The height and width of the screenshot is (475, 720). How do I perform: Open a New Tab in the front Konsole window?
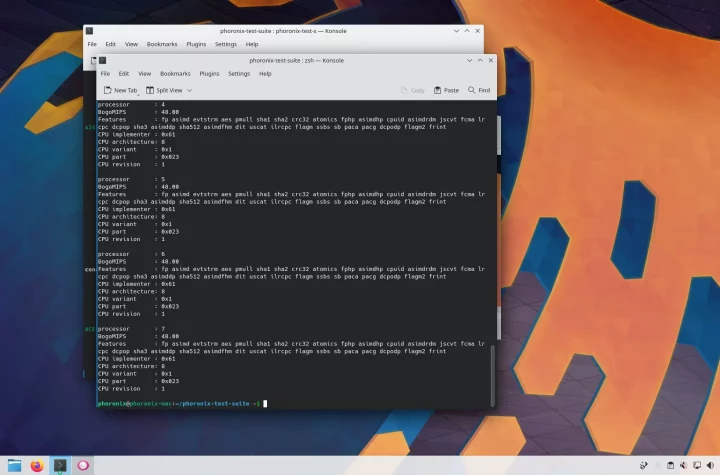tap(121, 90)
